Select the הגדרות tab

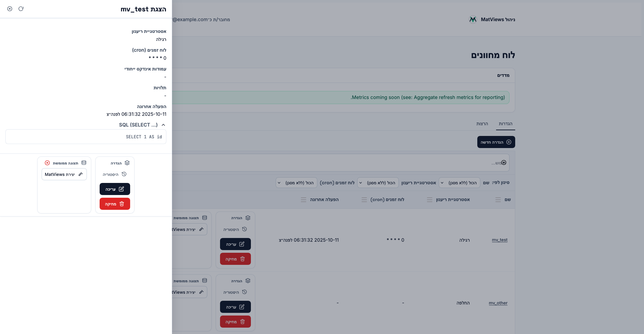(x=505, y=124)
